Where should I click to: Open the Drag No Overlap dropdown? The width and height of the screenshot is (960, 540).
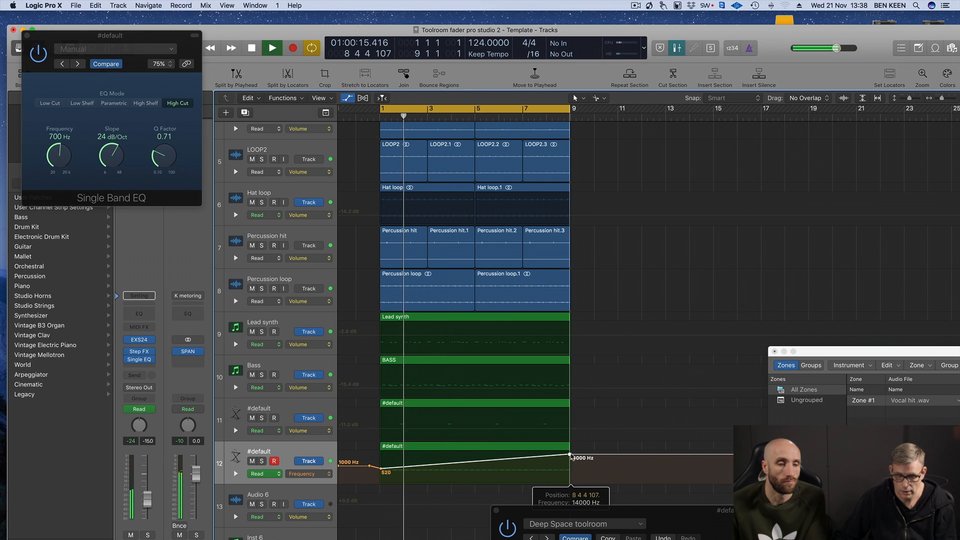point(809,98)
